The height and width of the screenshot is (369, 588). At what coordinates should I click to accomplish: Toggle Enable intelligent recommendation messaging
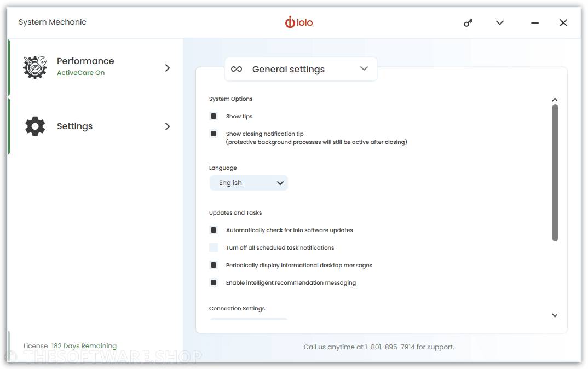214,282
